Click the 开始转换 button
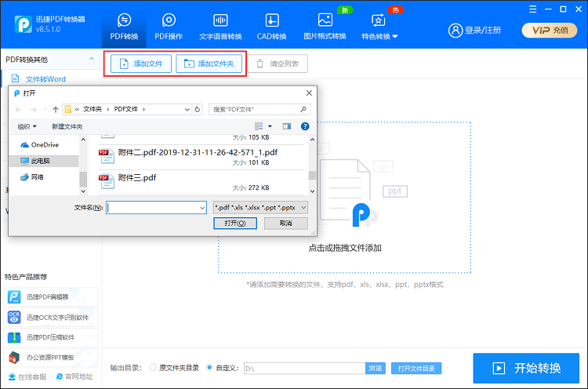 click(x=527, y=368)
